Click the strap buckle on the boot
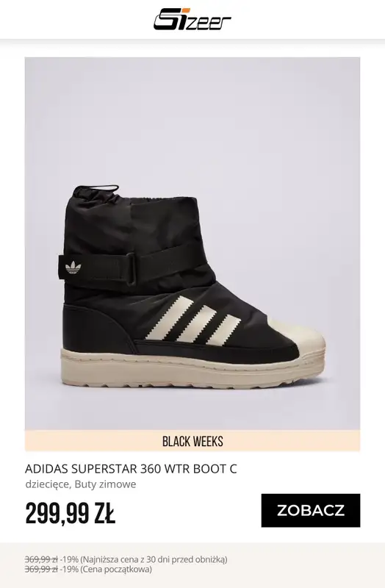 point(131,268)
